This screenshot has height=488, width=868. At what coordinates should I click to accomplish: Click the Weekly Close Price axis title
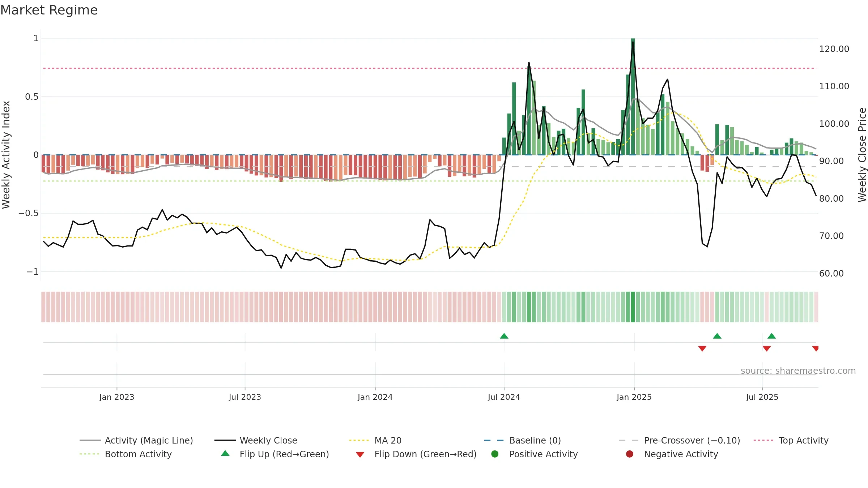point(862,155)
